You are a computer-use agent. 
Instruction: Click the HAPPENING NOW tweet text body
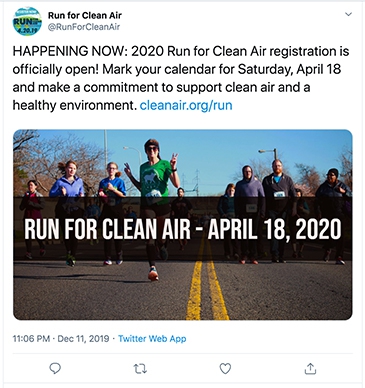181,78
